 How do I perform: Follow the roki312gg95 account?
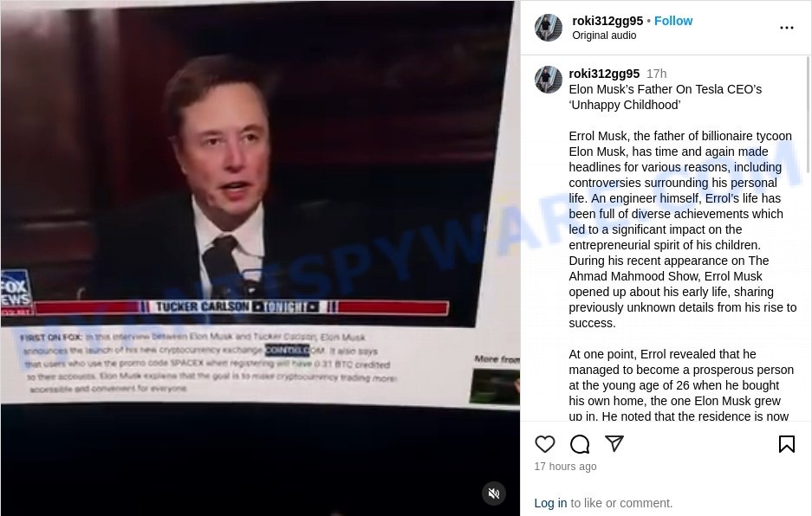[673, 21]
